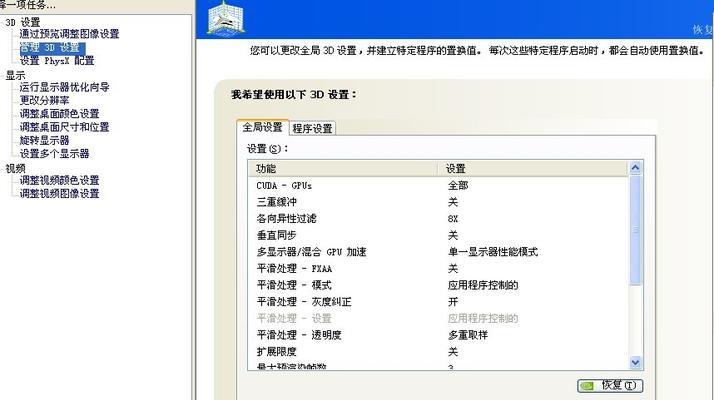Select the 3D 设置 tree category
Screen dimensions: 714x400
click(x=23, y=22)
